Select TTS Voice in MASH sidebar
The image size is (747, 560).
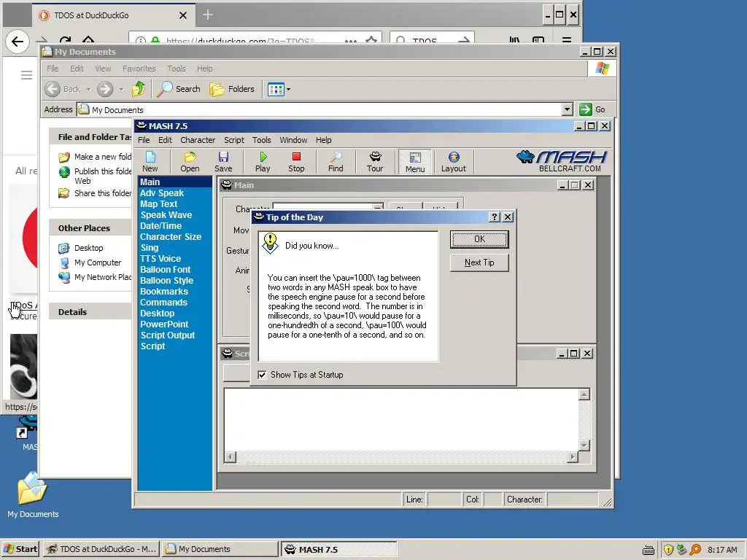pyautogui.click(x=160, y=259)
